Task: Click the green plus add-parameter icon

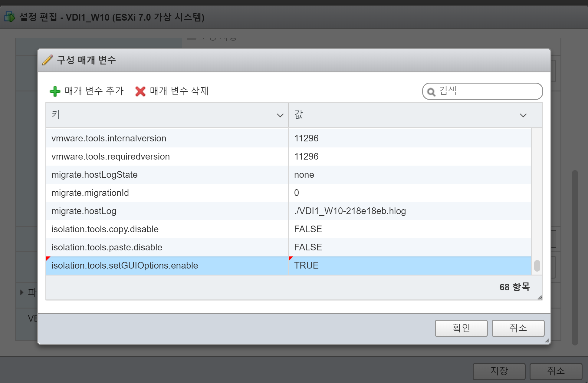Action: pyautogui.click(x=55, y=91)
